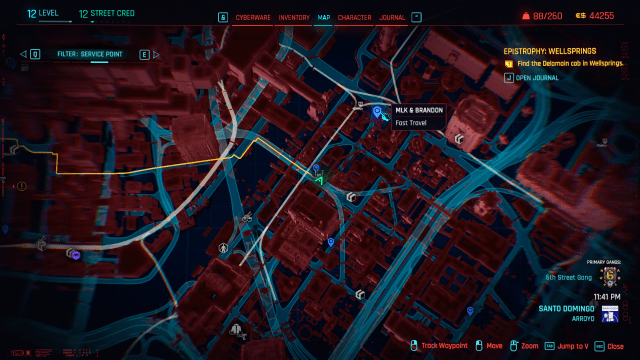
Task: Open the Inventory tab
Action: coord(294,18)
